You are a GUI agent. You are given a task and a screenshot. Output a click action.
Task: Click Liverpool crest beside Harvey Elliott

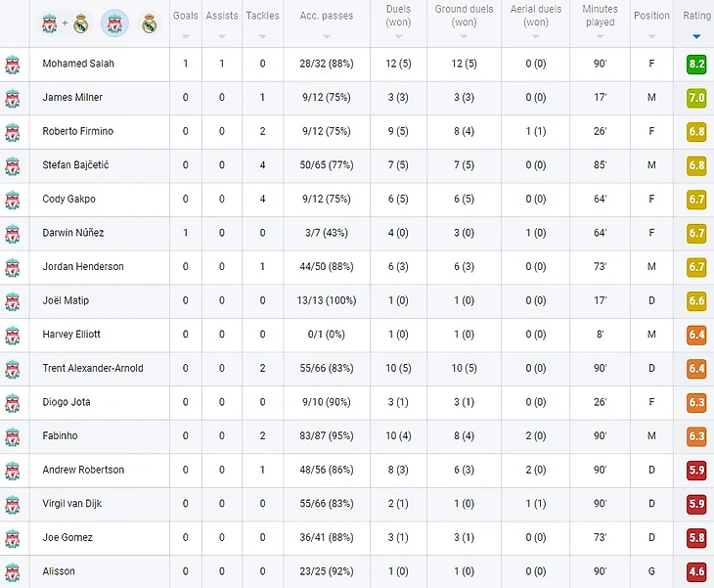[13, 336]
